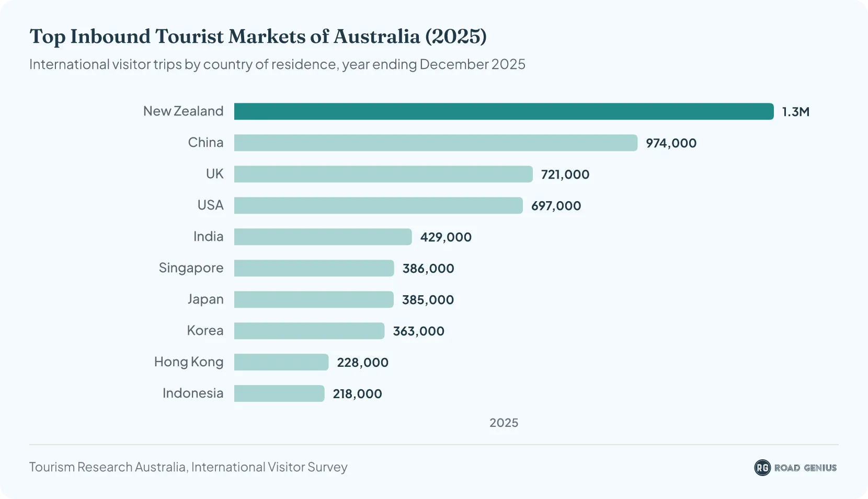Click the 'UK' label

coord(214,174)
